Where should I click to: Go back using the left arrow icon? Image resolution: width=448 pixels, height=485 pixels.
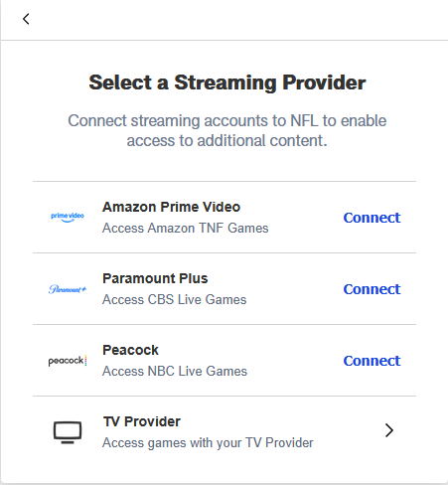coord(26,19)
